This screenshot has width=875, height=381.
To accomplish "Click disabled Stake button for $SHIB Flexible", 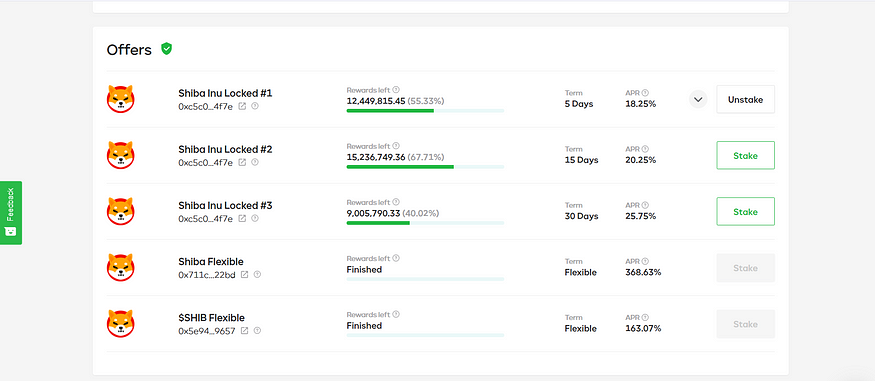I will point(746,324).
